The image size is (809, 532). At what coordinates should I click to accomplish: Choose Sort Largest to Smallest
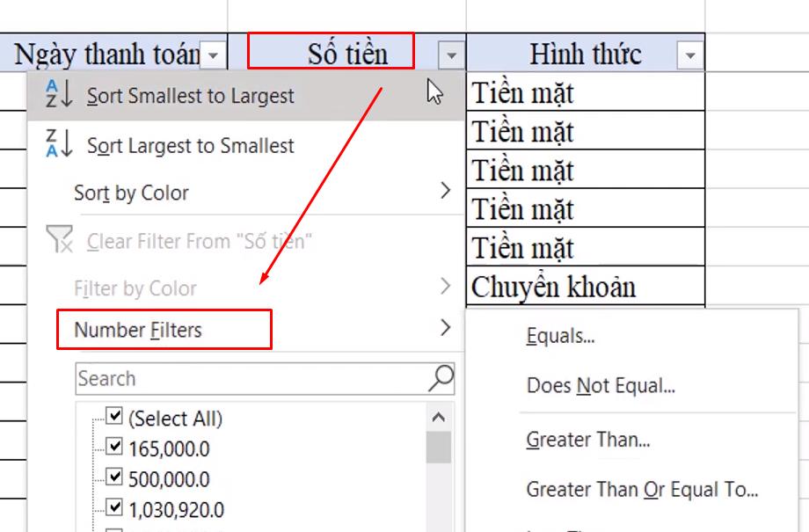pos(192,146)
